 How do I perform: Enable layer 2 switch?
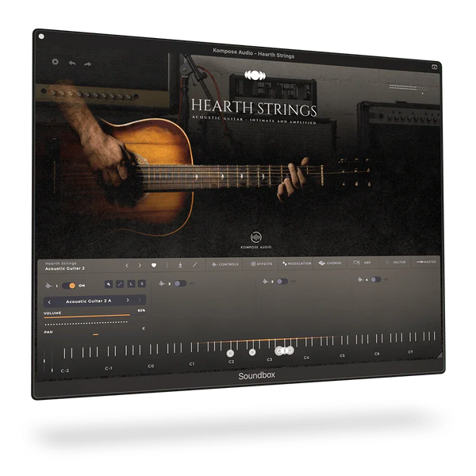[x=180, y=283]
